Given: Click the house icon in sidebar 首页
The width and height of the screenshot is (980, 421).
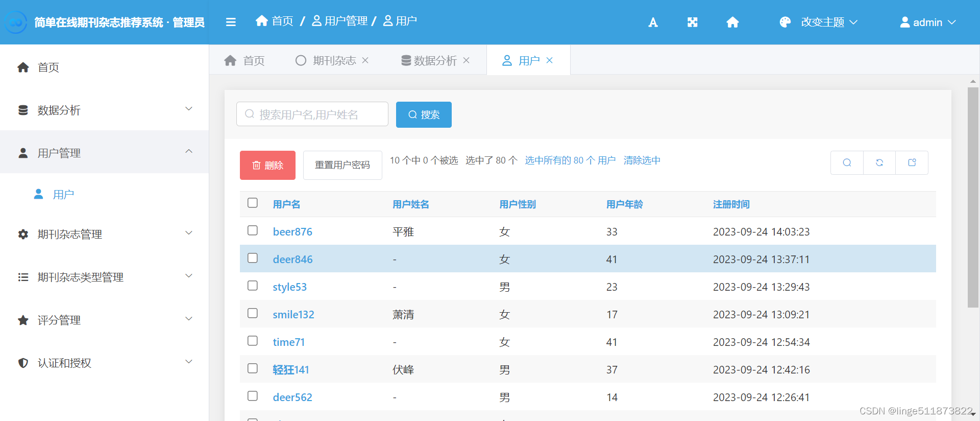Looking at the screenshot, I should coord(23,67).
